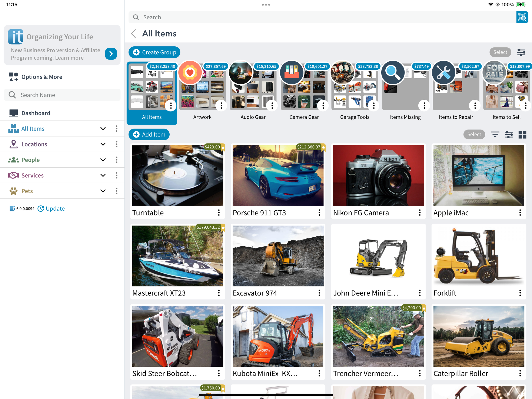Click the Add Item button
This screenshot has width=532, height=399.
149,135
